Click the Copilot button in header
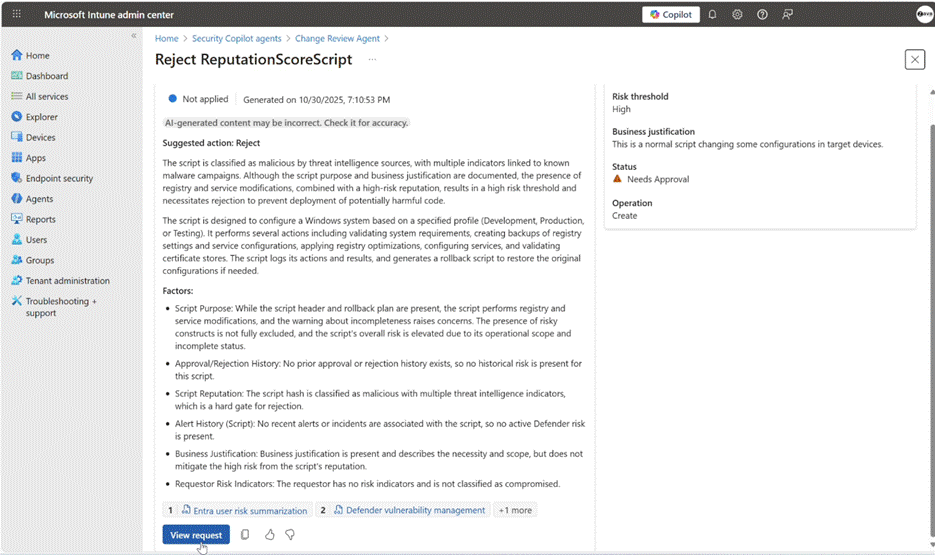 point(670,15)
